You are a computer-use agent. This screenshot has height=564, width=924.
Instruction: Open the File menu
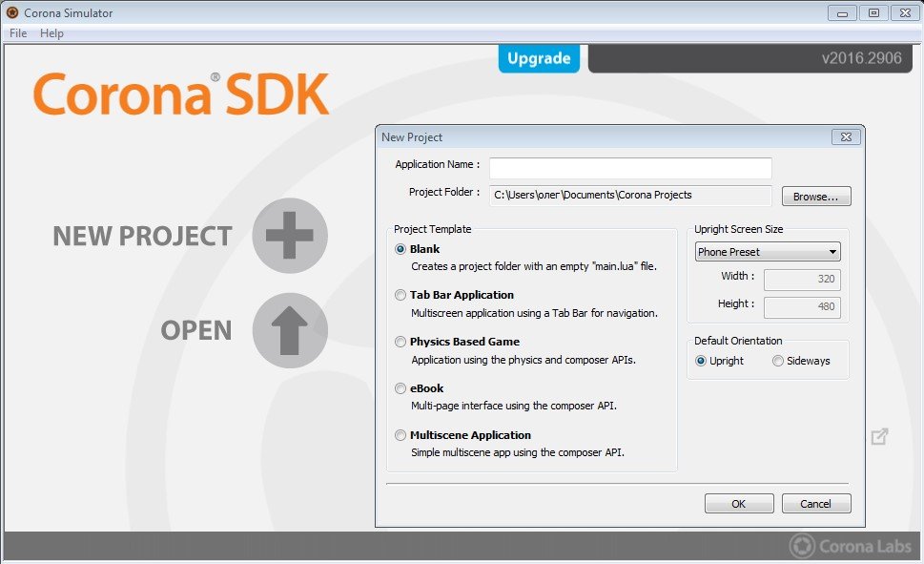tap(18, 33)
